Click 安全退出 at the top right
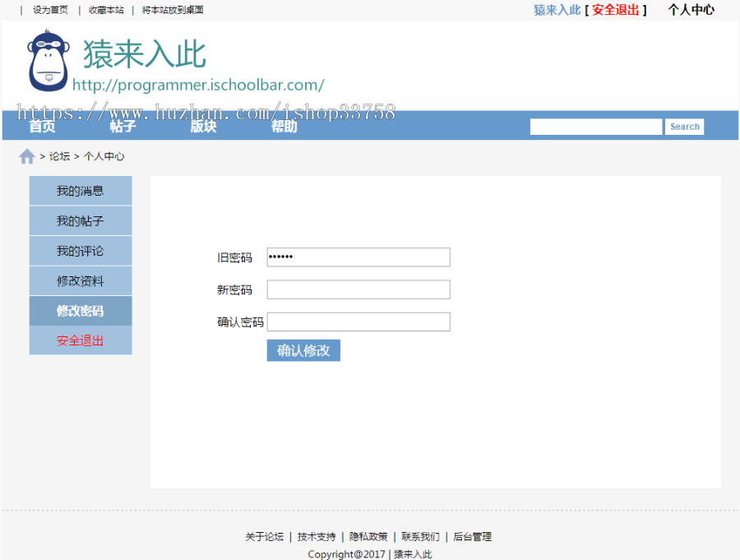The width and height of the screenshot is (740, 560). click(616, 9)
